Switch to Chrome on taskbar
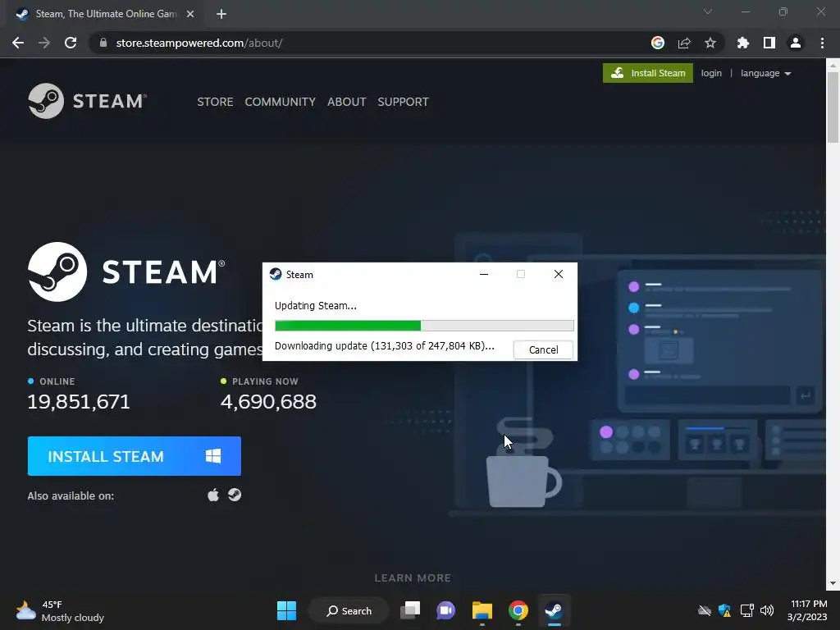This screenshot has height=630, width=840. point(518,610)
